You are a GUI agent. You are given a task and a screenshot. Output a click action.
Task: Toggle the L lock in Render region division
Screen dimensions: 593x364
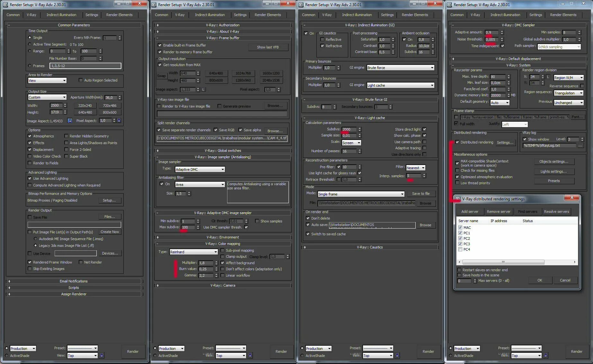548,77
